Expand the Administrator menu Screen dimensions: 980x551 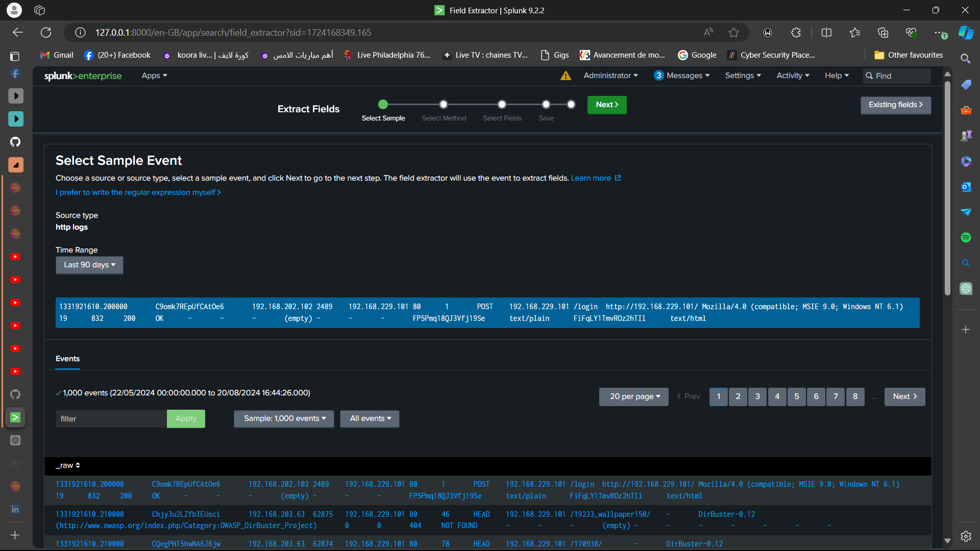coord(610,76)
